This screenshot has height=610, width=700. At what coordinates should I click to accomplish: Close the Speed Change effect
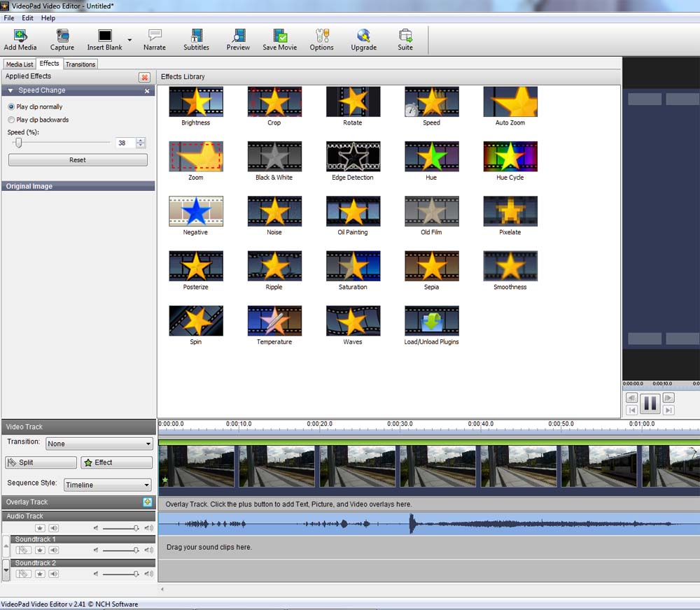(147, 90)
